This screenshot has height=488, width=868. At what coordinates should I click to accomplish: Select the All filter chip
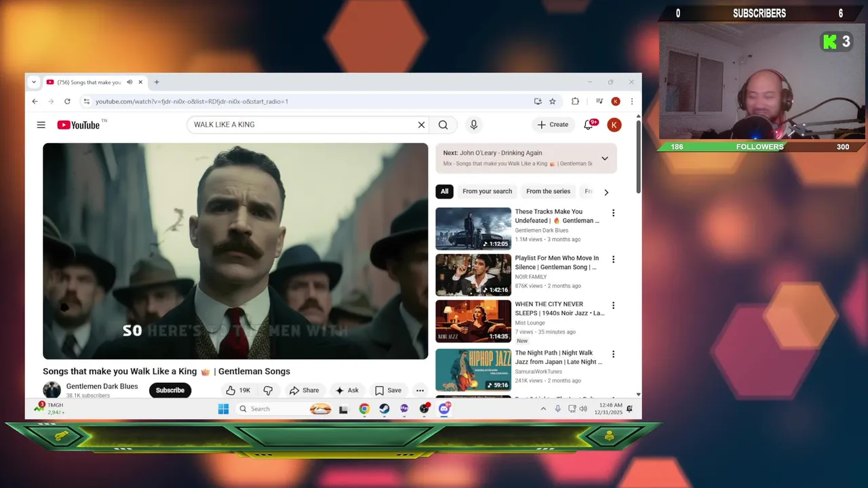[x=444, y=192]
